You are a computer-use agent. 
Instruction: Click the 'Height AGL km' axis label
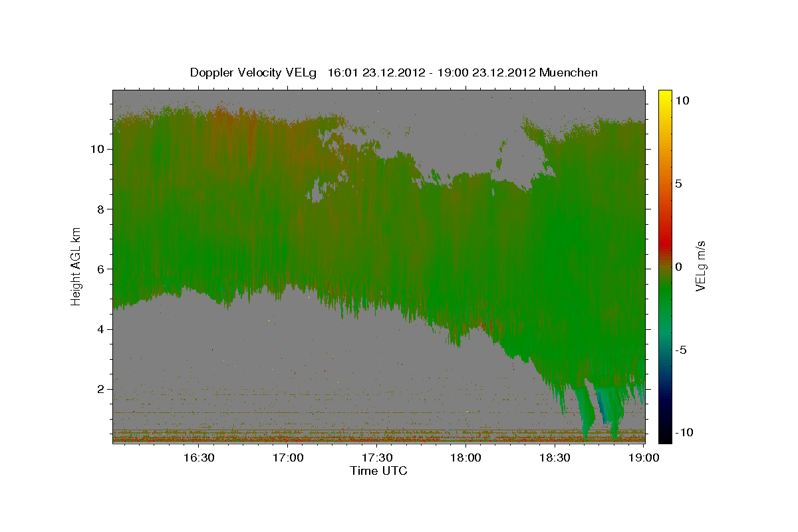(x=76, y=265)
